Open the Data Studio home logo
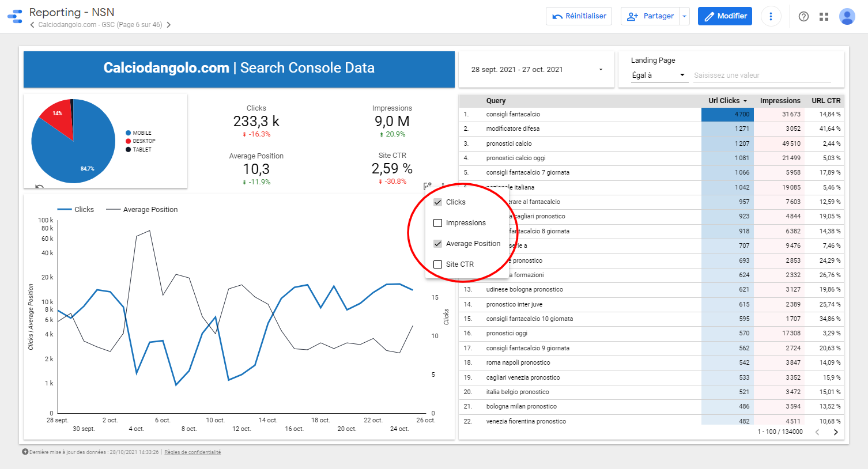Screen dimensions: 868x469 [x=15, y=16]
